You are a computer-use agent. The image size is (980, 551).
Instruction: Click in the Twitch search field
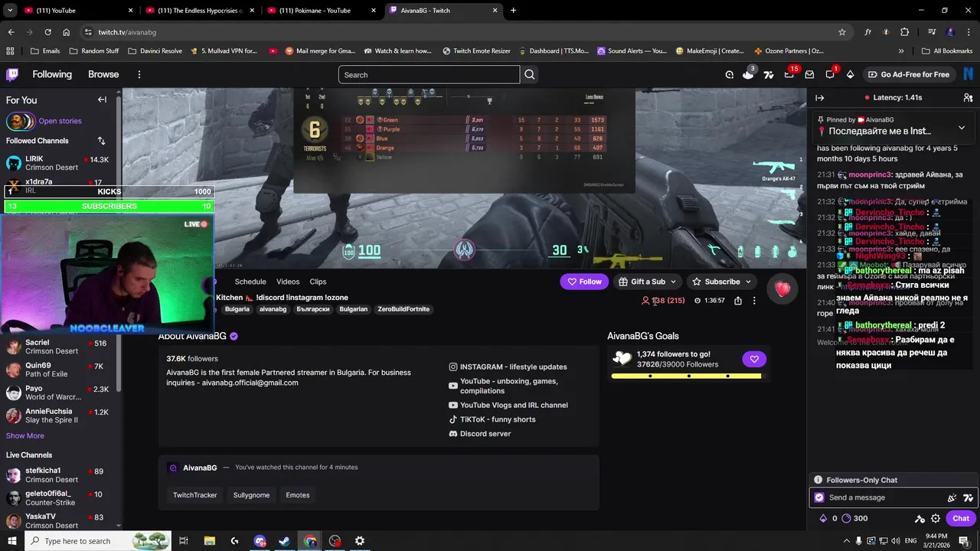[x=429, y=74]
